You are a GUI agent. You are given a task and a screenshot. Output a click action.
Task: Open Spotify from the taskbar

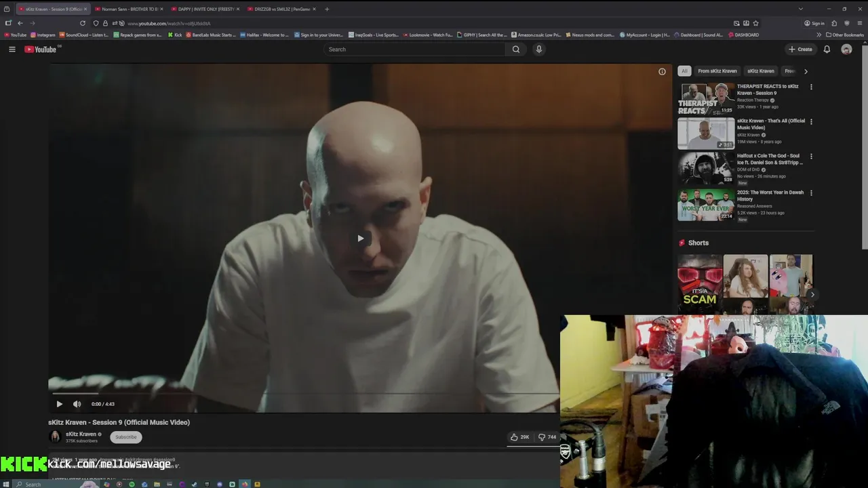point(132,484)
